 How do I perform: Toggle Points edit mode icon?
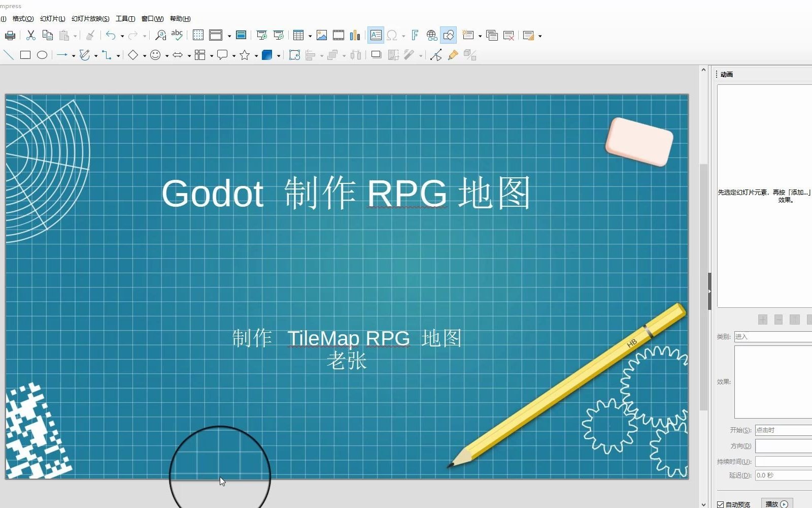(x=436, y=55)
